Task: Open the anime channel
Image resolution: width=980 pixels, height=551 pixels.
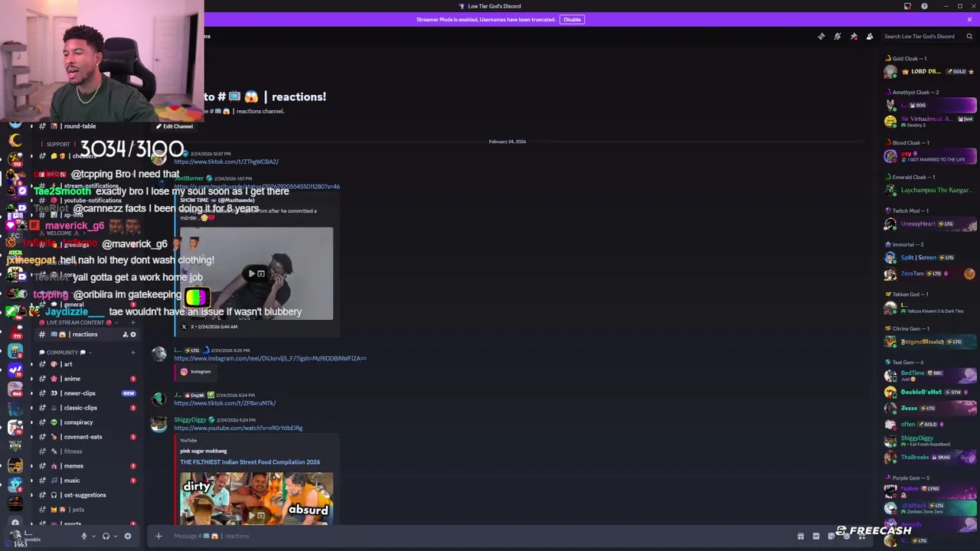Action: coord(88,379)
